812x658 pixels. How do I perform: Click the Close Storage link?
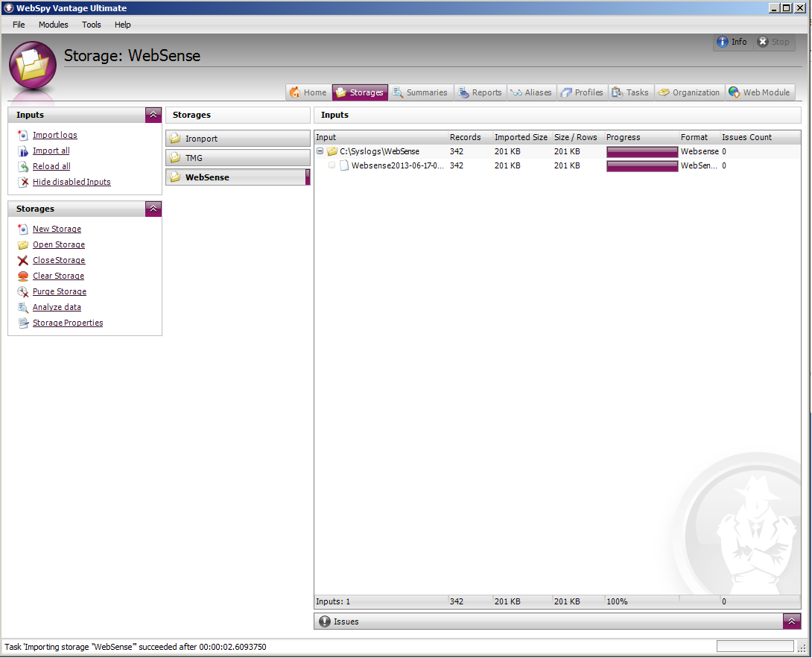(59, 260)
